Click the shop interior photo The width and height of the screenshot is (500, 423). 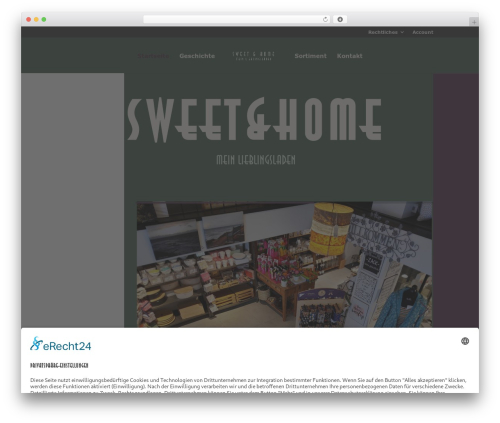click(x=284, y=264)
